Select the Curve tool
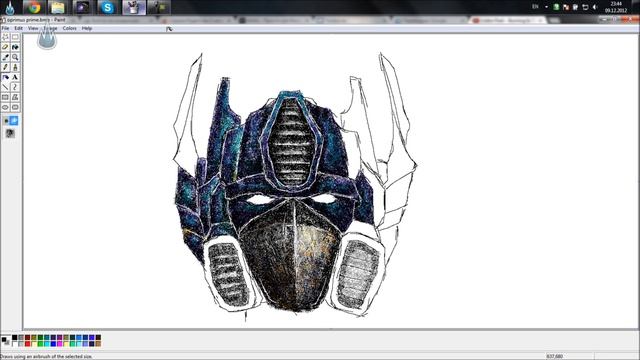Viewport: 640px width, 360px height. tap(15, 87)
